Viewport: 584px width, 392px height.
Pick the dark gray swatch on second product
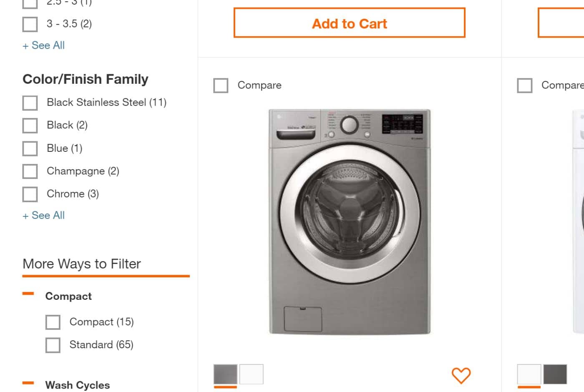pyautogui.click(x=555, y=374)
